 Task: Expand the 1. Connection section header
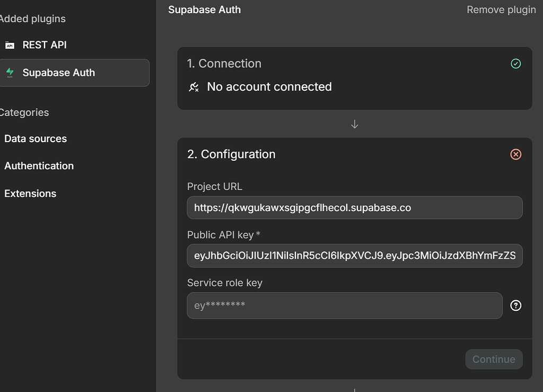[x=224, y=64]
